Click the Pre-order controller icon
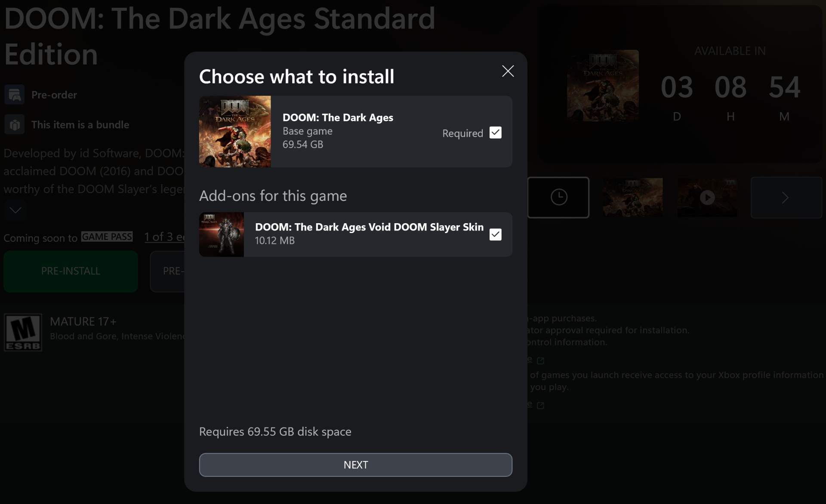Viewport: 826px width, 504px height. click(x=15, y=95)
